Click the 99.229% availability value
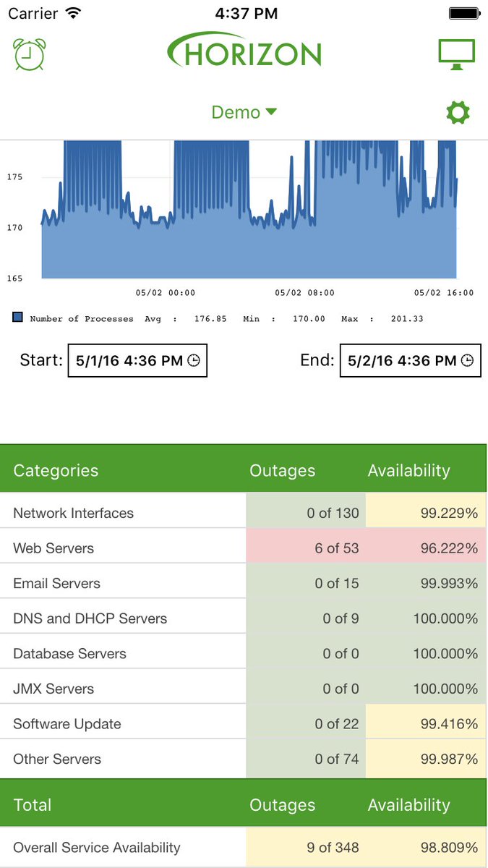488x868 pixels. click(449, 513)
